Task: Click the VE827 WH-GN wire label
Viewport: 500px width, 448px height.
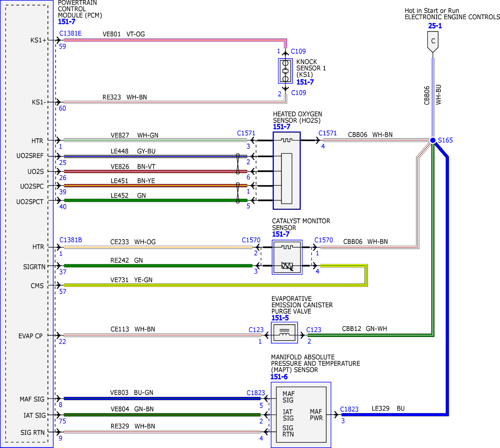Action: point(134,135)
